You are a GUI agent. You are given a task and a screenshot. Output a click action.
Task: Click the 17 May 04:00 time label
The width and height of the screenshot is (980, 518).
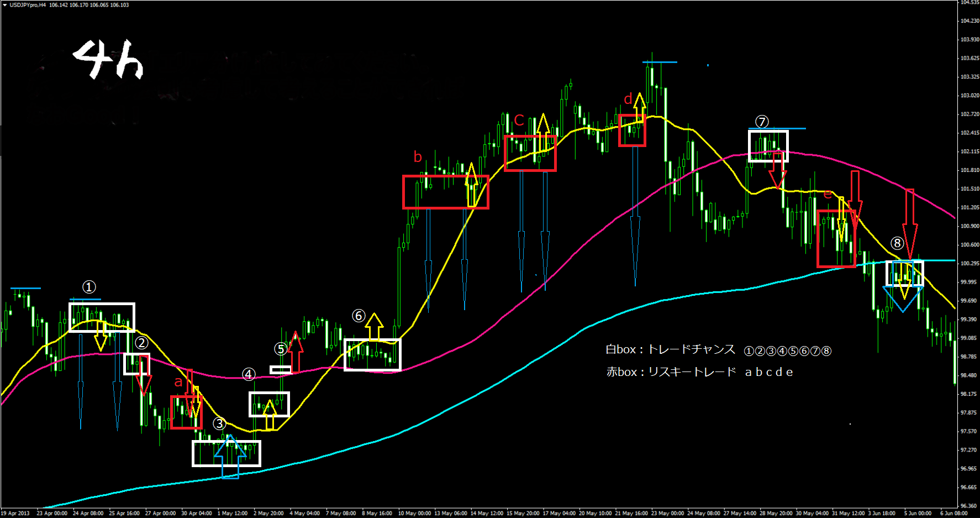[559, 514]
